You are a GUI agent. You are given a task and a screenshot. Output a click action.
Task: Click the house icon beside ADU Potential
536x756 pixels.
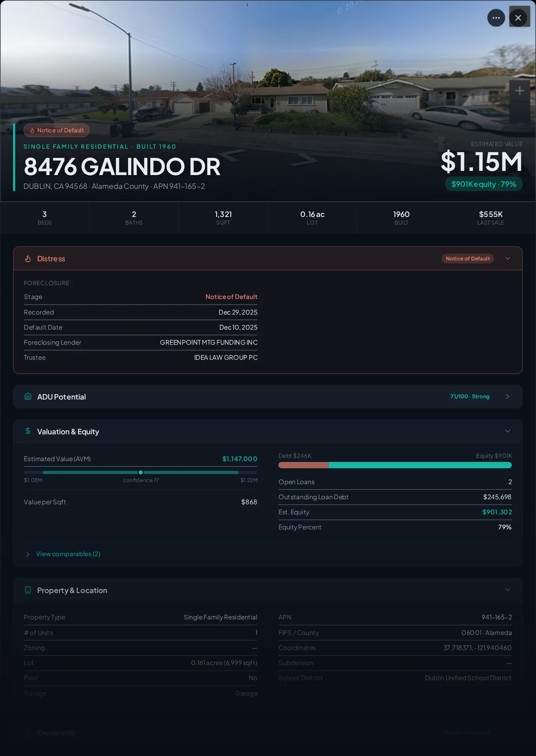click(28, 397)
